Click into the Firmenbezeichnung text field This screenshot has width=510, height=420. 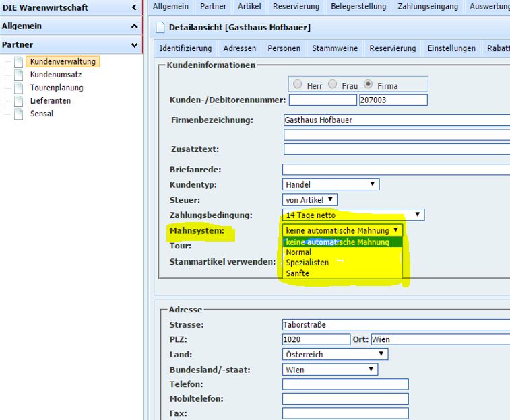[x=396, y=120]
